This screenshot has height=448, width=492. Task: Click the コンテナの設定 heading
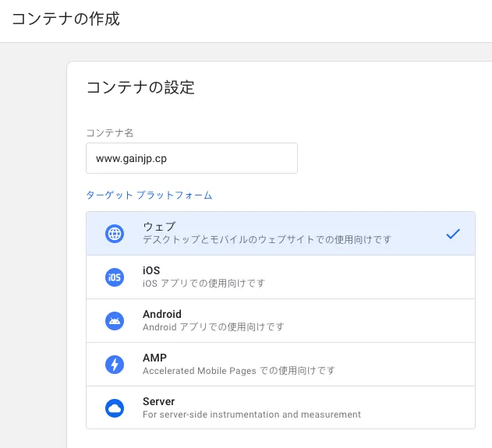(140, 87)
